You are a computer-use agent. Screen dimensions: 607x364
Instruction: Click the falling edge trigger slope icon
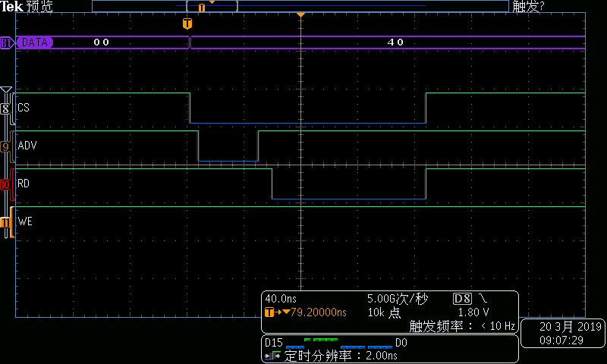[483, 298]
